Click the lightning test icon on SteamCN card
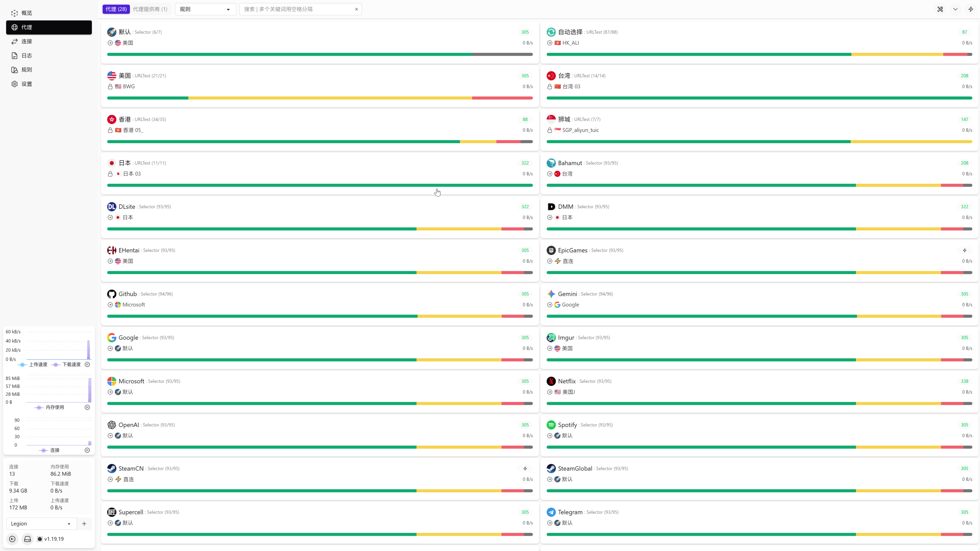Viewport: 980px width, 551px height. tap(525, 469)
